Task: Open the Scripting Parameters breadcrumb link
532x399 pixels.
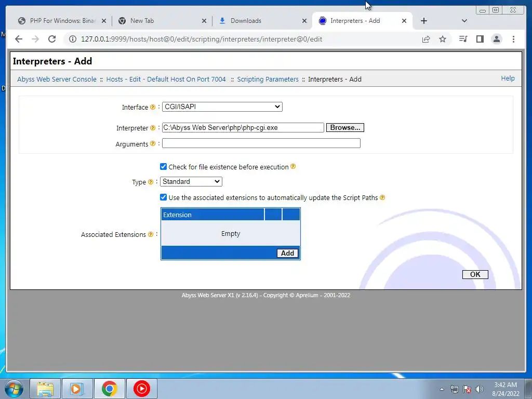Action: click(x=268, y=79)
